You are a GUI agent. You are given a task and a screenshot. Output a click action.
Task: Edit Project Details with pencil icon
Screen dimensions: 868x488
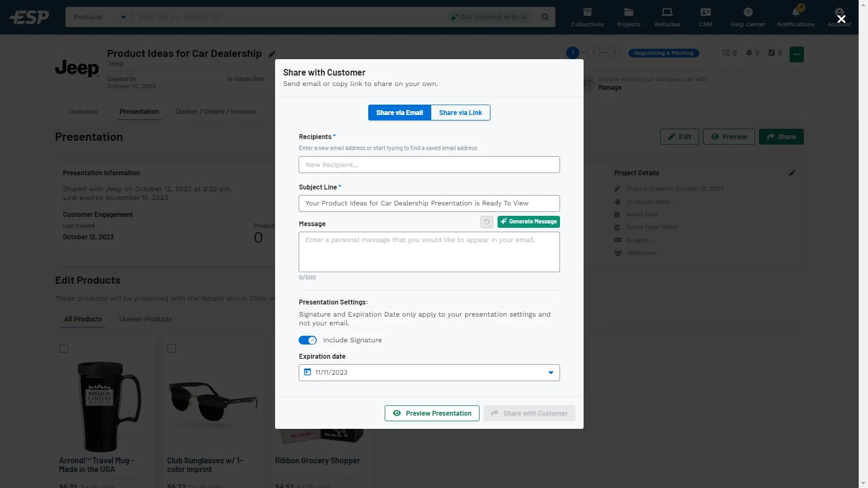pyautogui.click(x=792, y=173)
